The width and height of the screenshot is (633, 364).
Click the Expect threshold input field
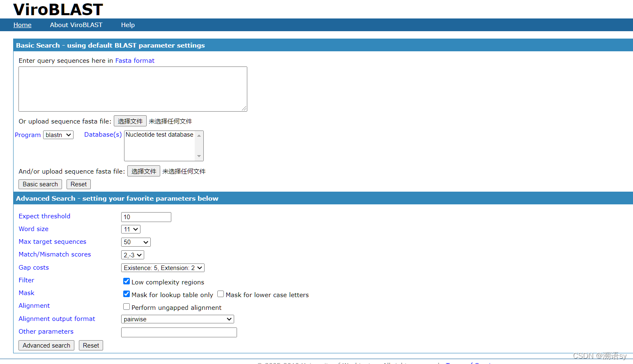click(x=146, y=217)
